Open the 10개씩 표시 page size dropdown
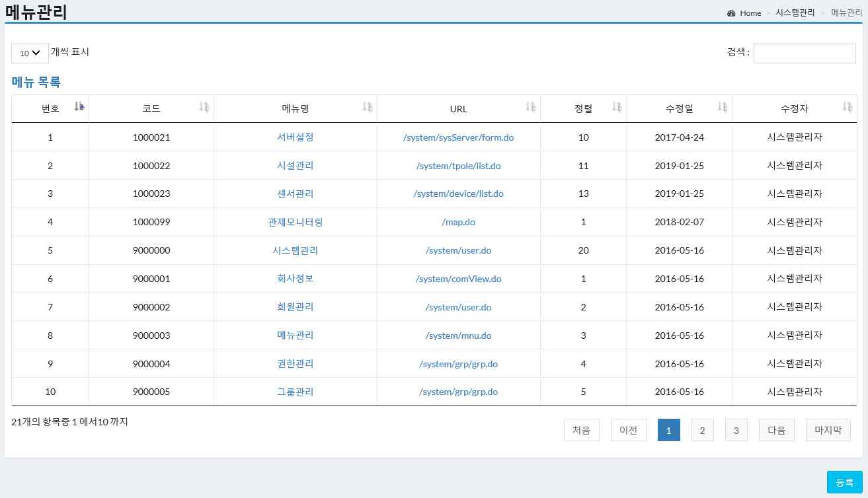Screen dimensions: 868x498 point(30,53)
